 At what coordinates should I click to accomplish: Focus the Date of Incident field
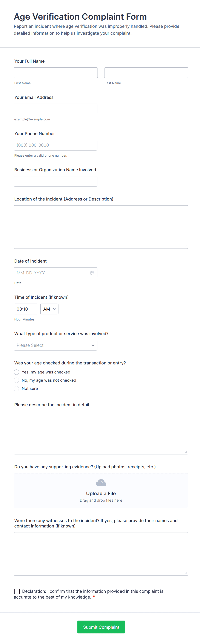[51, 273]
